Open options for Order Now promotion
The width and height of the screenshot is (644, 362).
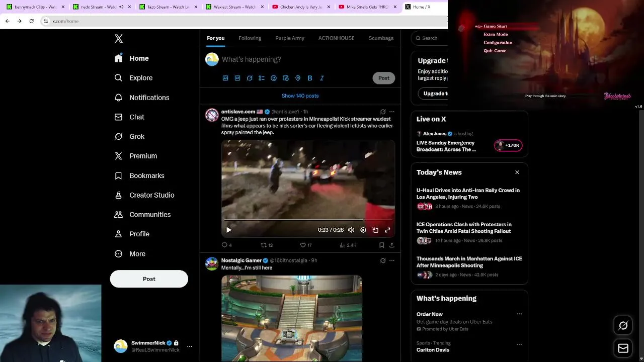tap(519, 314)
